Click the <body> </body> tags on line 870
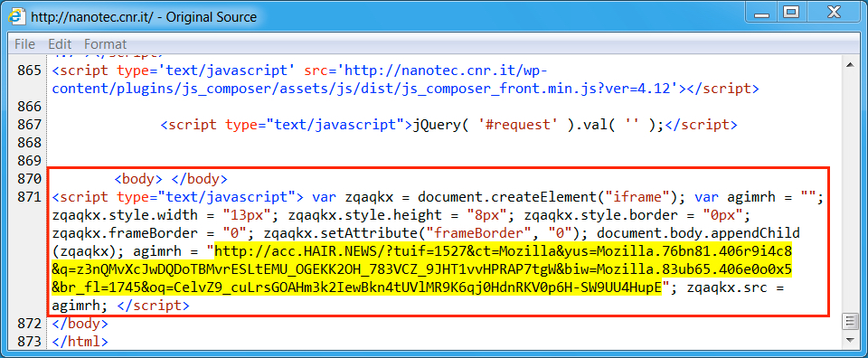This screenshot has height=358, width=868. pyautogui.click(x=171, y=179)
